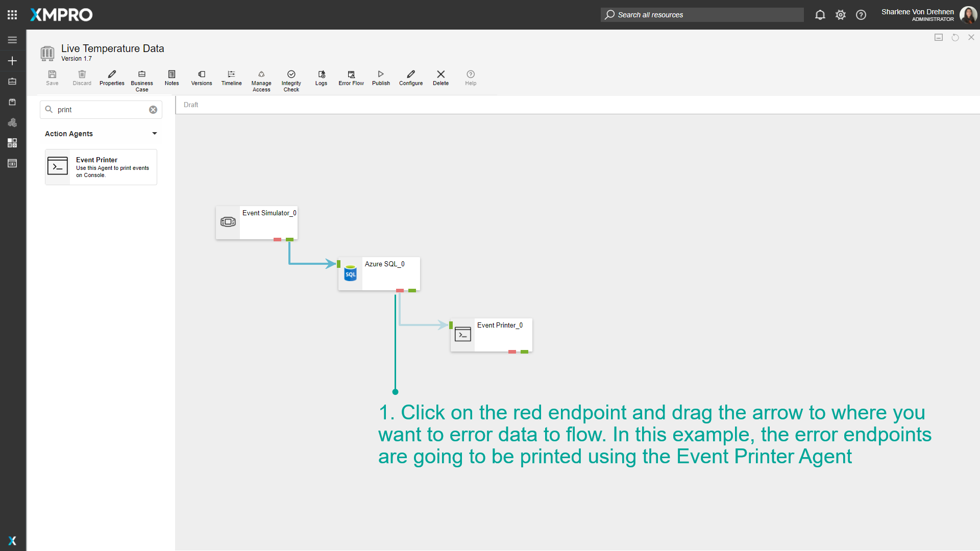Clear the print search query
The height and width of the screenshot is (551, 980).
click(x=153, y=109)
